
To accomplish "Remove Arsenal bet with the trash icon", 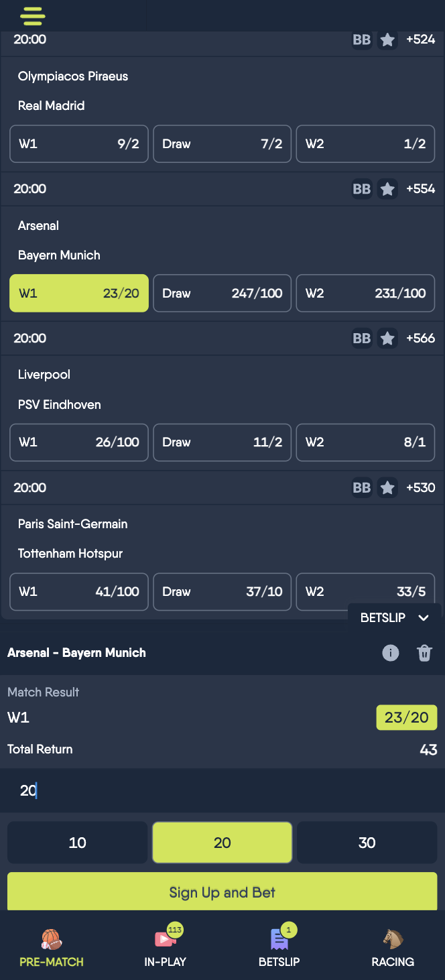I will pyautogui.click(x=424, y=653).
